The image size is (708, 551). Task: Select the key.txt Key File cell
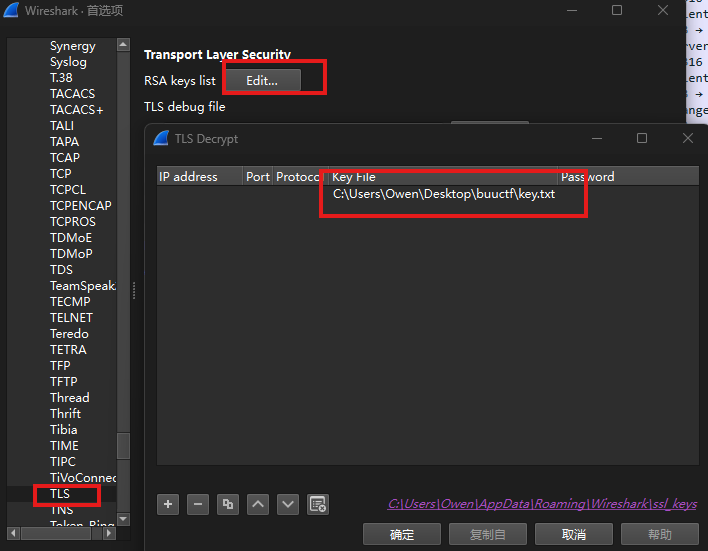click(444, 194)
